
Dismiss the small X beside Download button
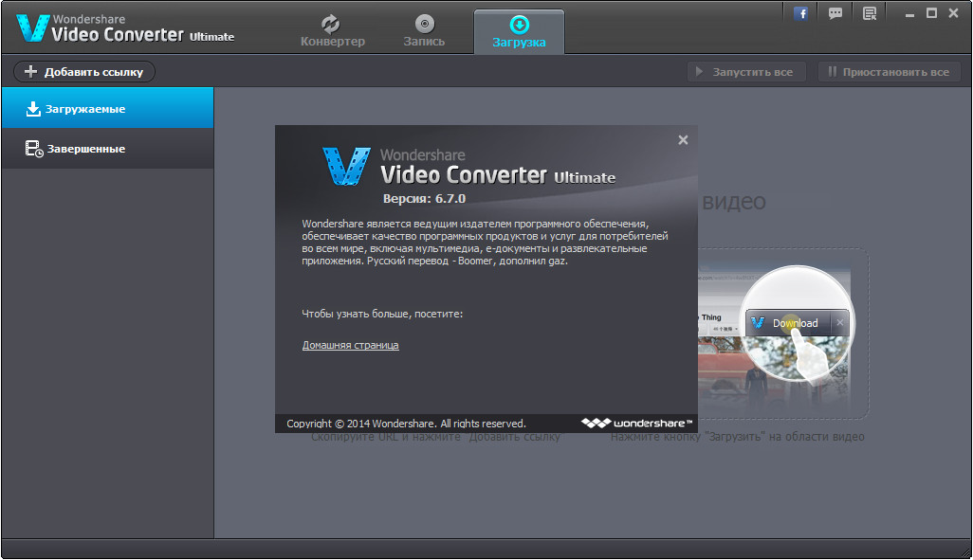click(839, 323)
